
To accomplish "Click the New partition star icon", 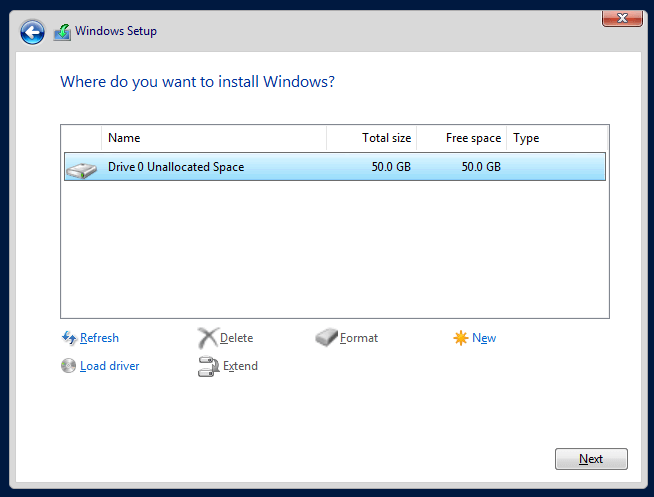I will [x=461, y=338].
